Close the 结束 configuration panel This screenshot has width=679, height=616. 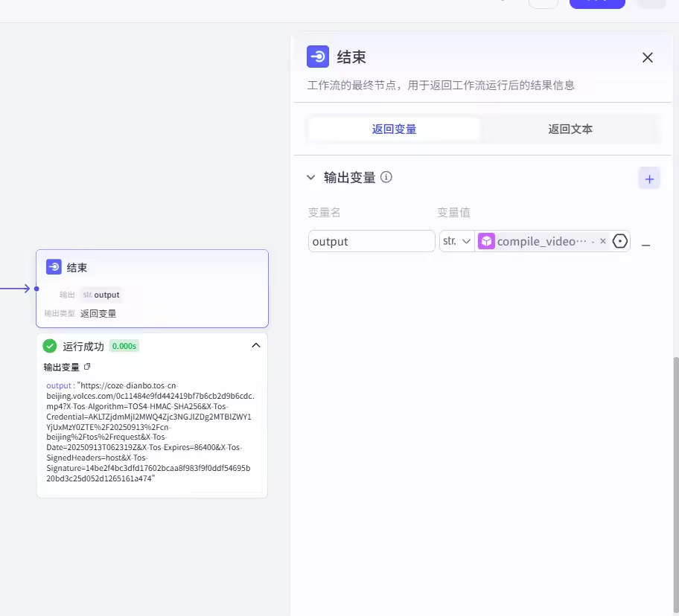[x=648, y=57]
